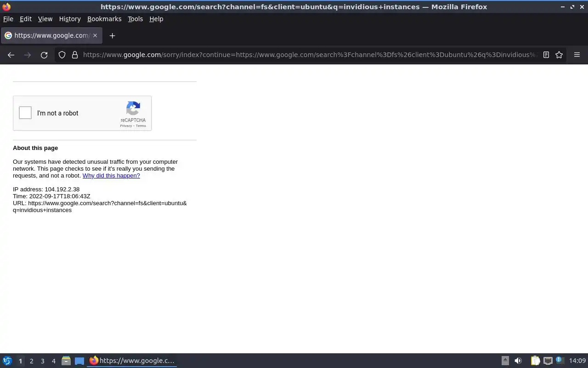Close the Firefox window

(582, 7)
